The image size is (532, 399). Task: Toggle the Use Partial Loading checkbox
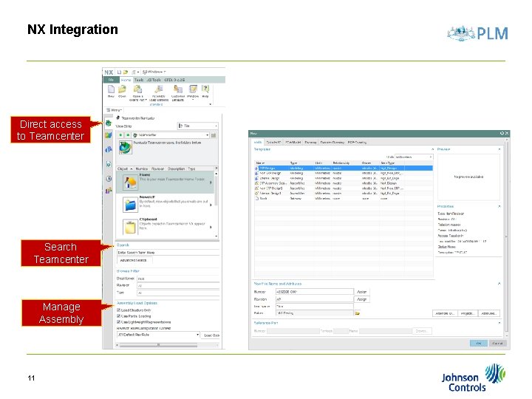(119, 316)
